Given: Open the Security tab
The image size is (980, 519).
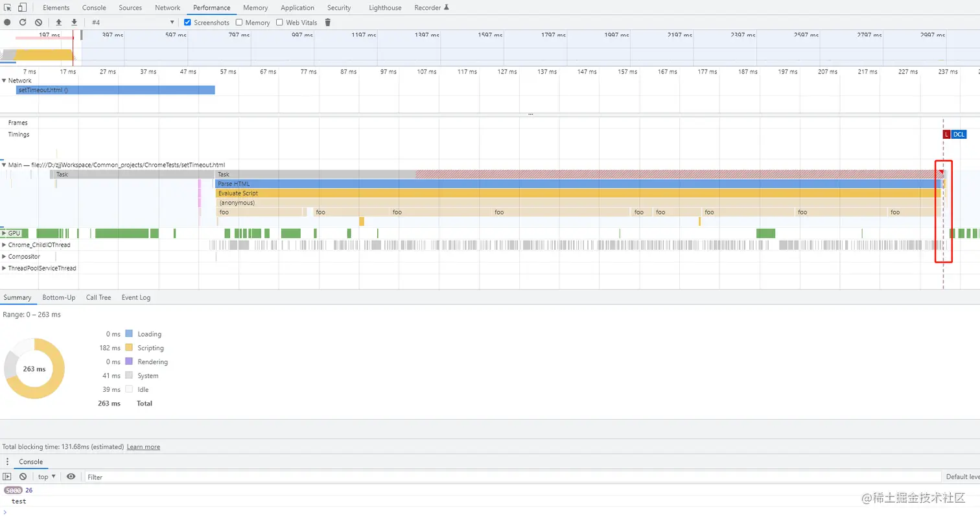Looking at the screenshot, I should 339,8.
